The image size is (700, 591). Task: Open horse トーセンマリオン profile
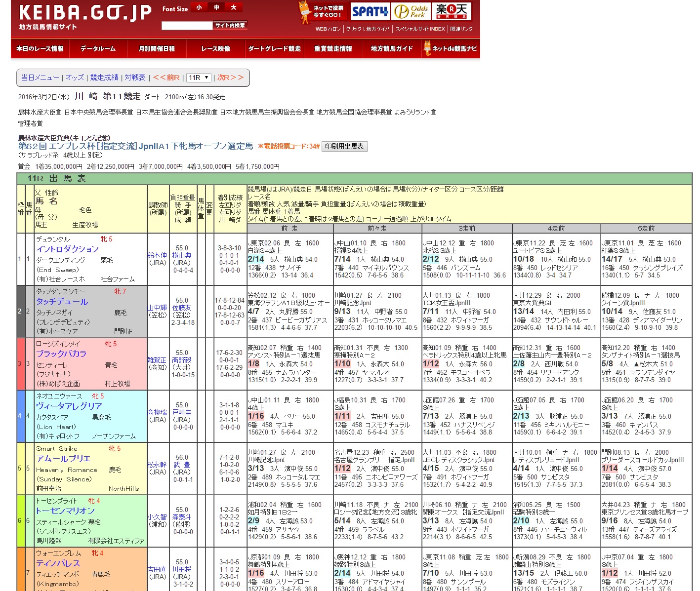tap(65, 511)
